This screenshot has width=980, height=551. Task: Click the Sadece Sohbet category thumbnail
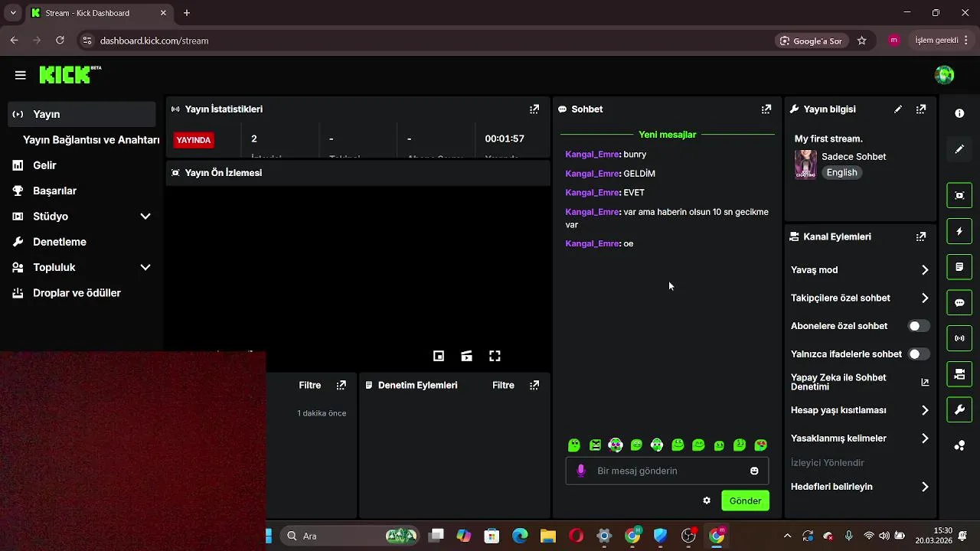805,165
